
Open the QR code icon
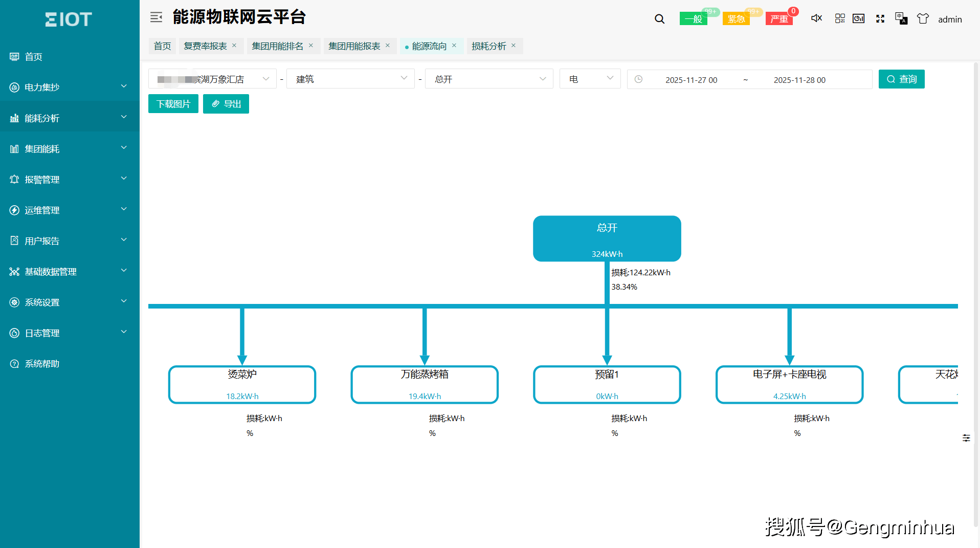click(839, 18)
